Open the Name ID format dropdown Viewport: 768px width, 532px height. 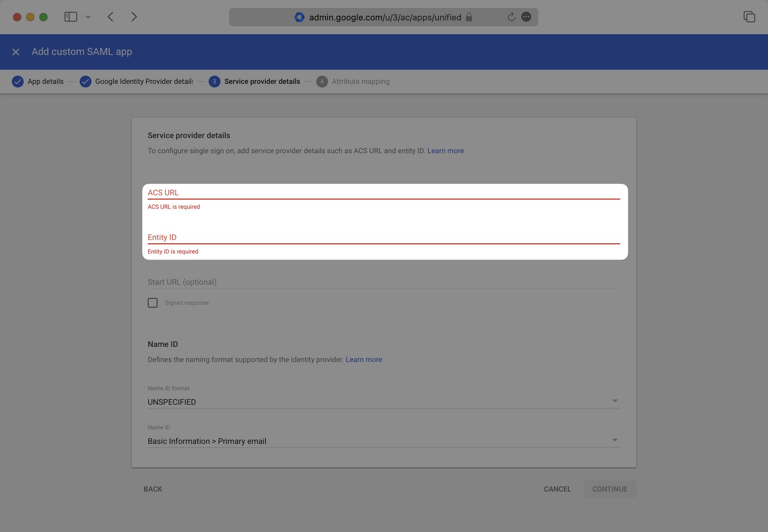(384, 402)
